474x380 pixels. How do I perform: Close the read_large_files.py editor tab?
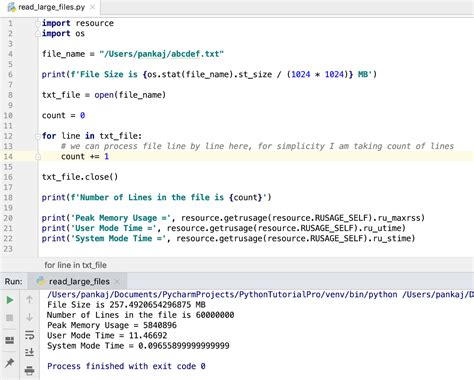tap(93, 7)
